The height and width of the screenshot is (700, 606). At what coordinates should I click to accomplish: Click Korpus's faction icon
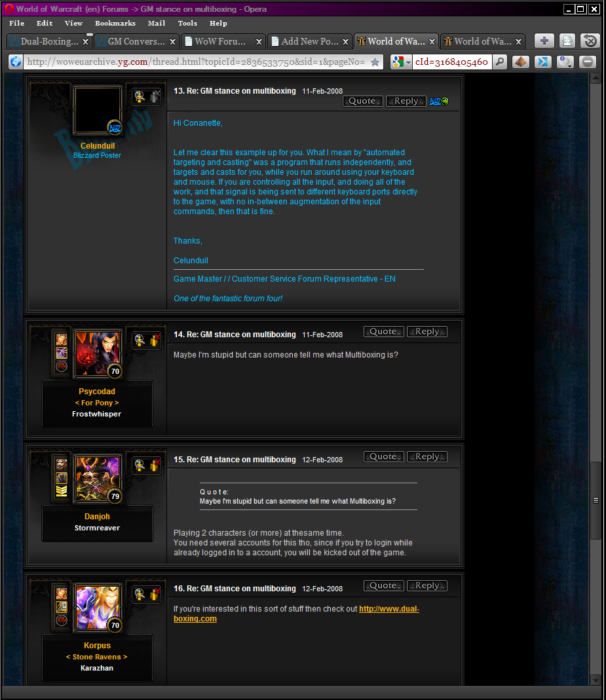62,621
